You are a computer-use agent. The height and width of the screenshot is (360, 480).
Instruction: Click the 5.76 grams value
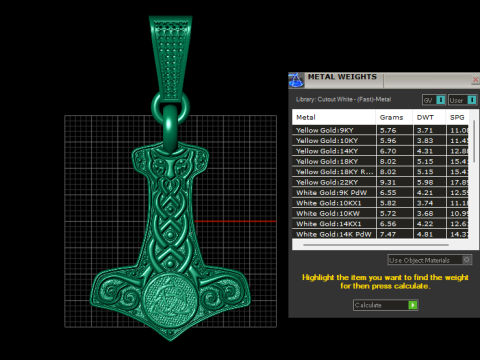[x=388, y=130]
